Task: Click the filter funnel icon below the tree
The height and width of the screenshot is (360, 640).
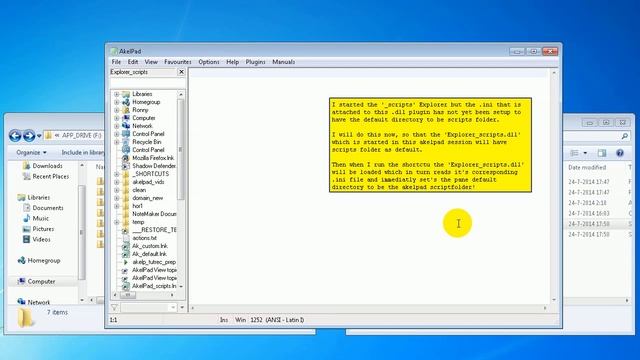Action: click(114, 307)
